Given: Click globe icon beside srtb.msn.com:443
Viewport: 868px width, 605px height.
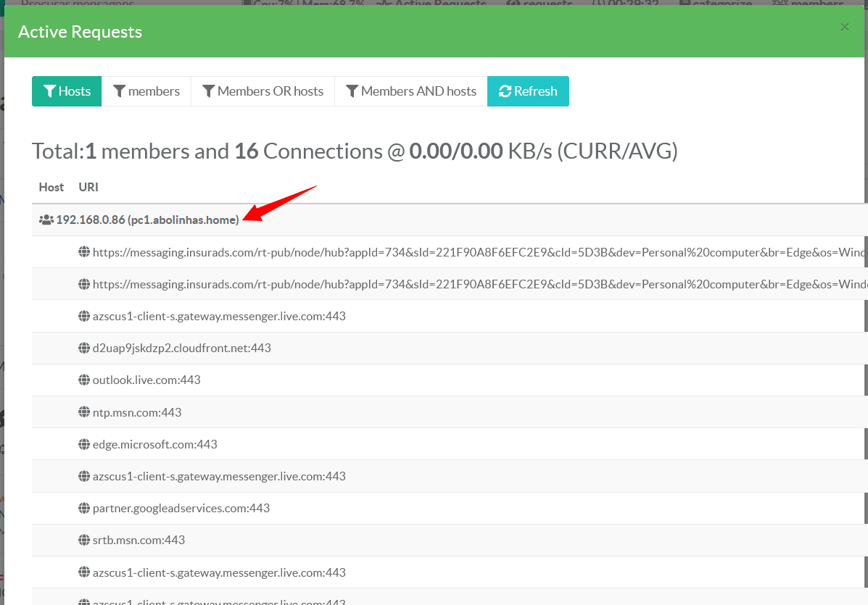Looking at the screenshot, I should [x=84, y=540].
